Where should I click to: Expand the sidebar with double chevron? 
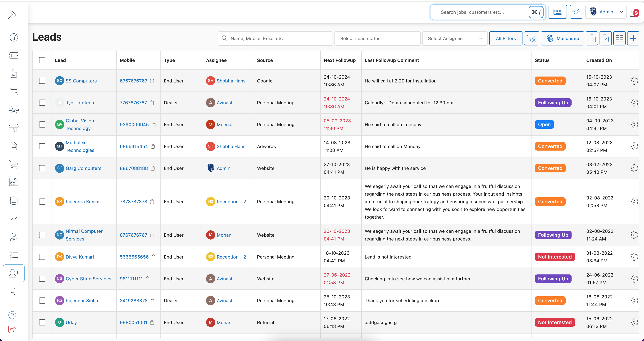point(12,15)
